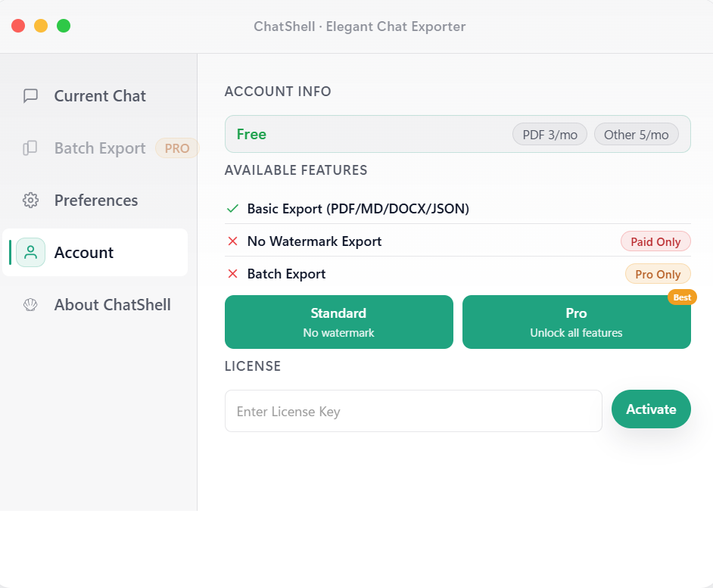Click the Other 5/mo quota badge

pos(636,135)
